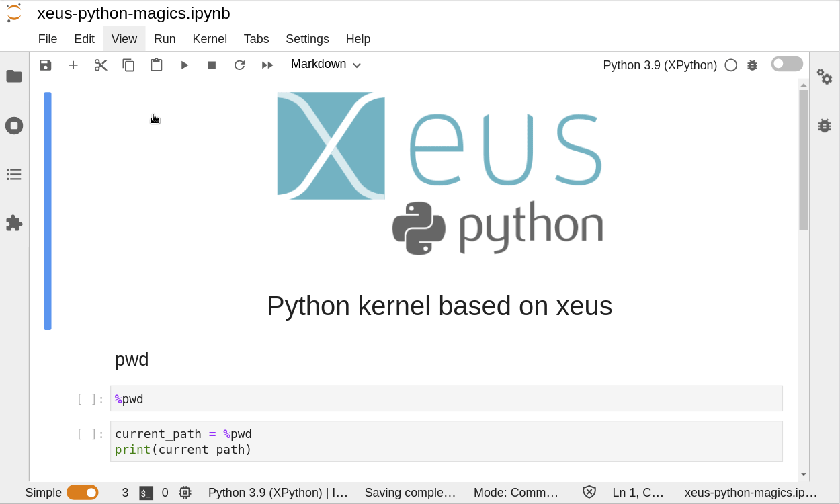Insert a new cell with the plus icon
This screenshot has width=840, height=504.
[x=73, y=65]
